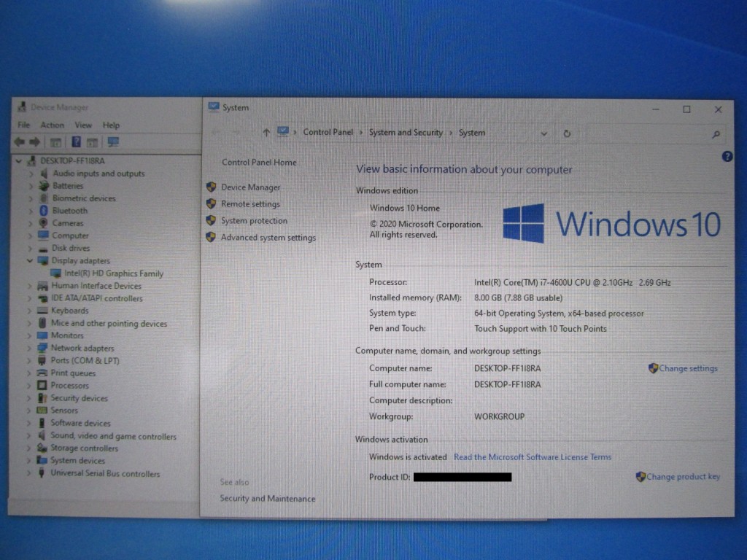
Task: Select the Print queues printer icon
Action: pos(42,373)
